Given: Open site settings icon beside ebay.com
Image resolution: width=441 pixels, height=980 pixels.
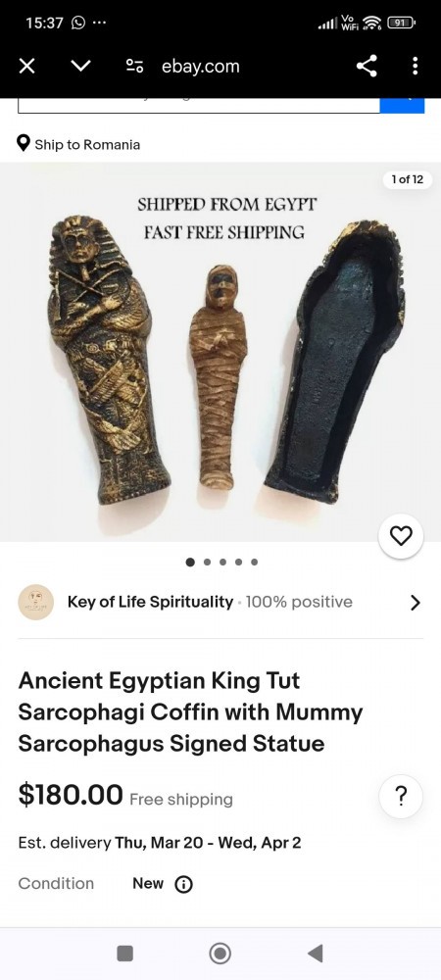Looking at the screenshot, I should tap(134, 67).
